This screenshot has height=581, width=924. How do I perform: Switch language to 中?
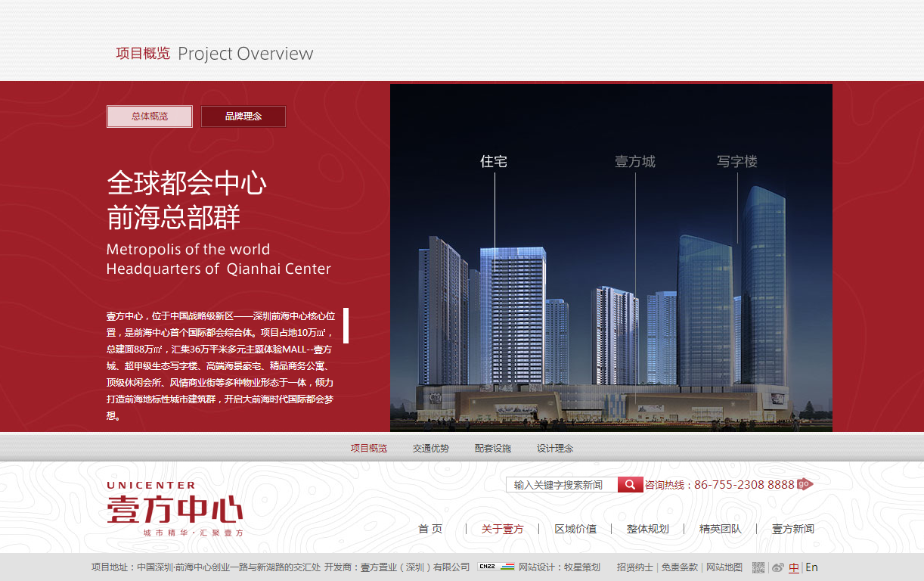click(794, 567)
